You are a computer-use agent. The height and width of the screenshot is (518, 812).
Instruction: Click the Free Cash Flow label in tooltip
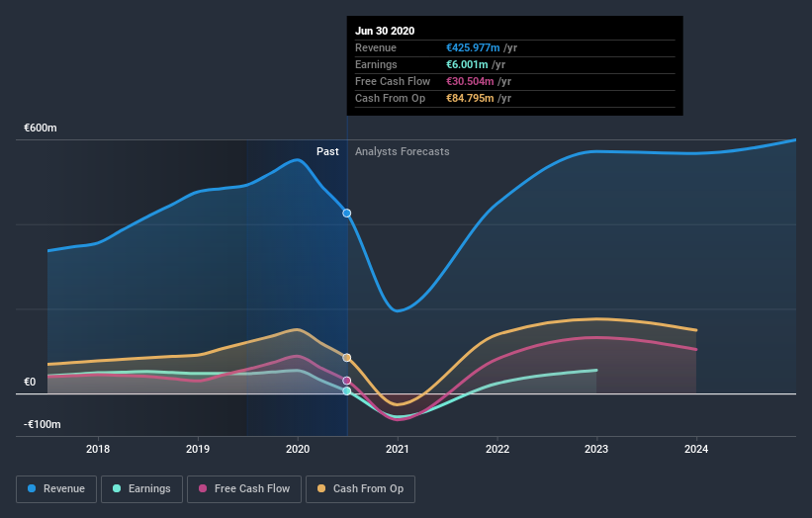tap(393, 81)
